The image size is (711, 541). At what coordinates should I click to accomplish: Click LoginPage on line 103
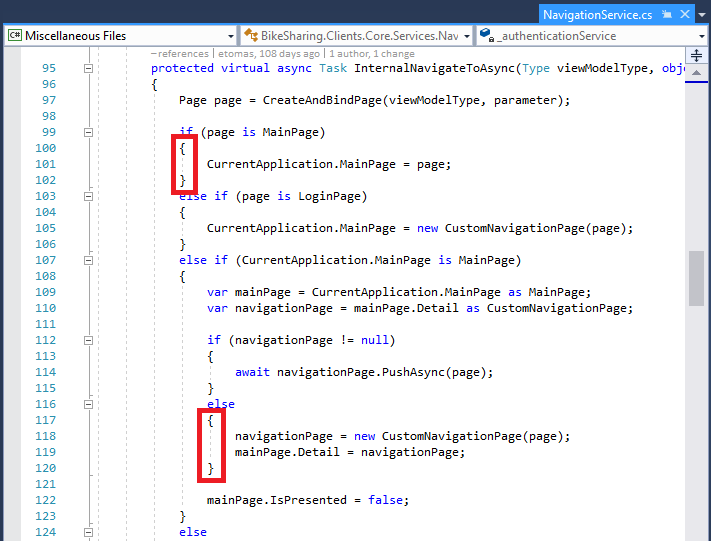click(329, 196)
